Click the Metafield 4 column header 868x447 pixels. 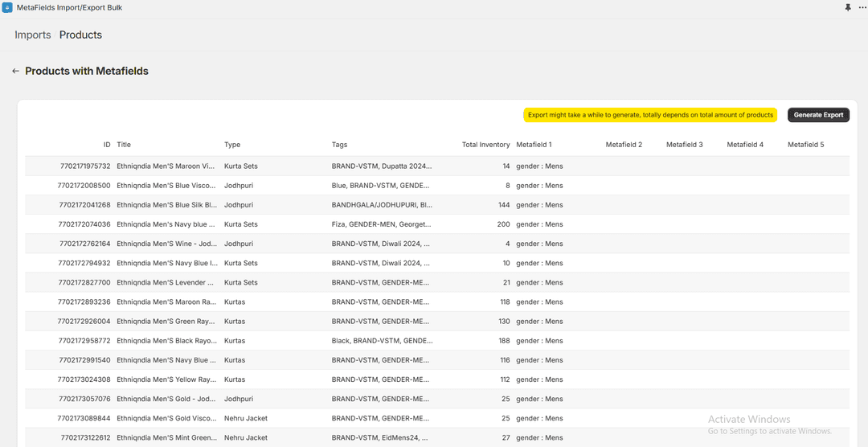[x=745, y=145]
